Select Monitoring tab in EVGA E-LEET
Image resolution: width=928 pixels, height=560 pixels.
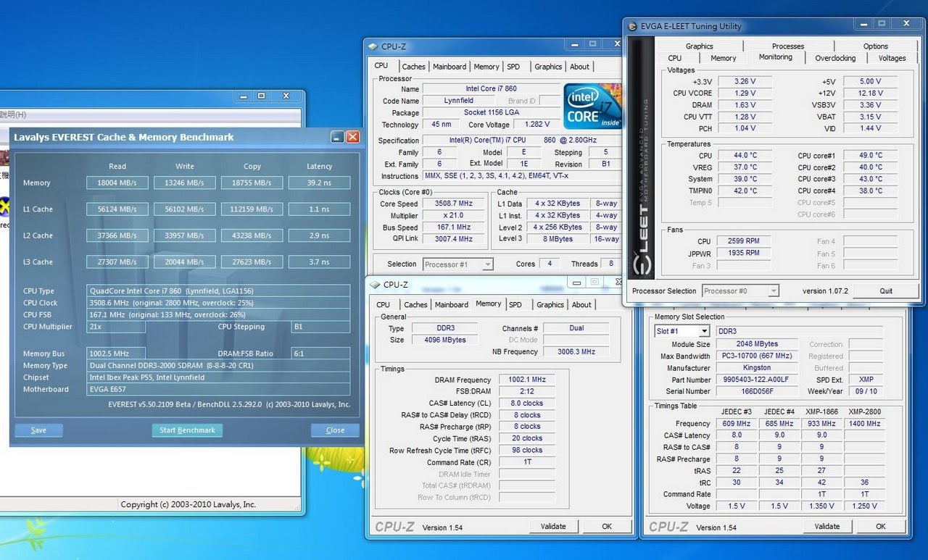(776, 57)
